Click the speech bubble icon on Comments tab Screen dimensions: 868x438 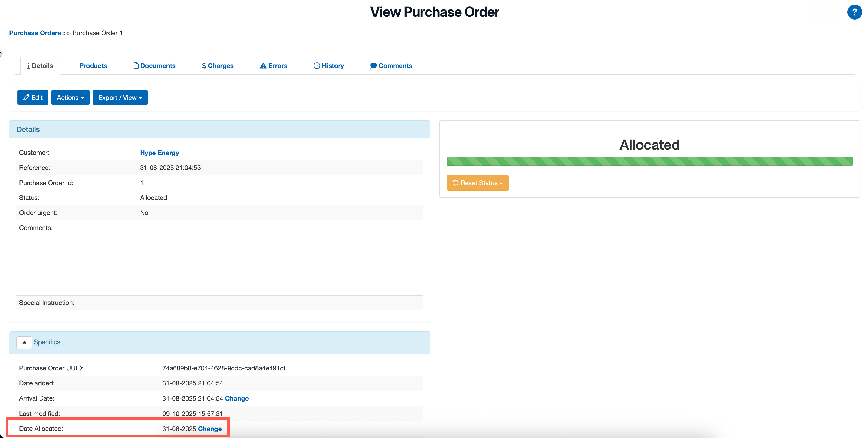click(x=373, y=66)
